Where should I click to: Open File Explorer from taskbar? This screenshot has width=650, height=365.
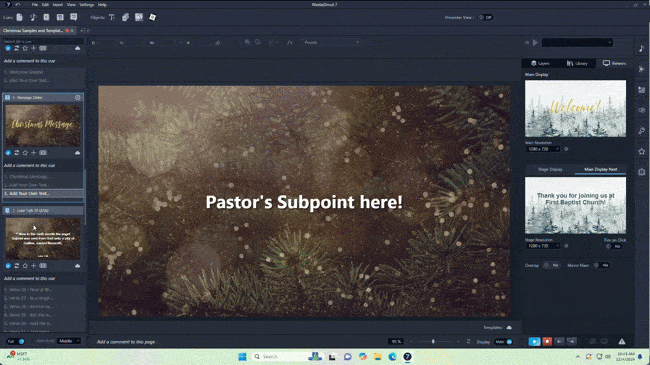378,357
